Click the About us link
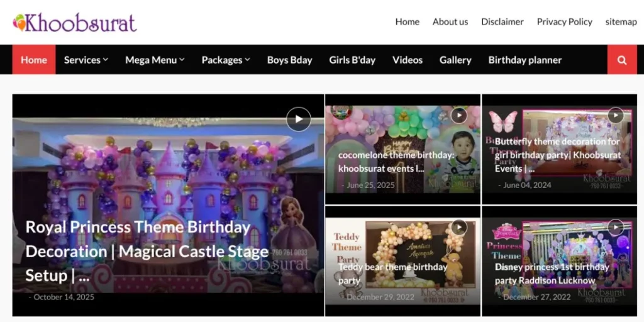Viewport: 644px width, 322px height. coord(450,21)
